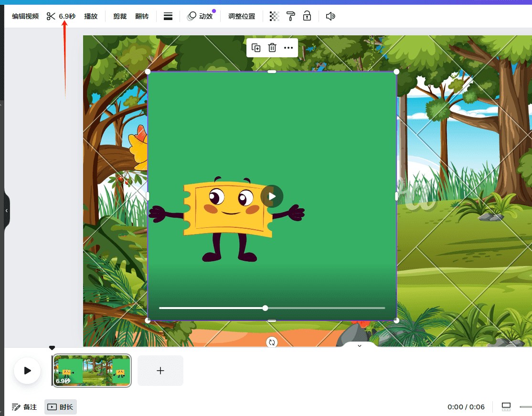Duplicate the selected video element
Screen dimensions: 532x416
tap(256, 48)
